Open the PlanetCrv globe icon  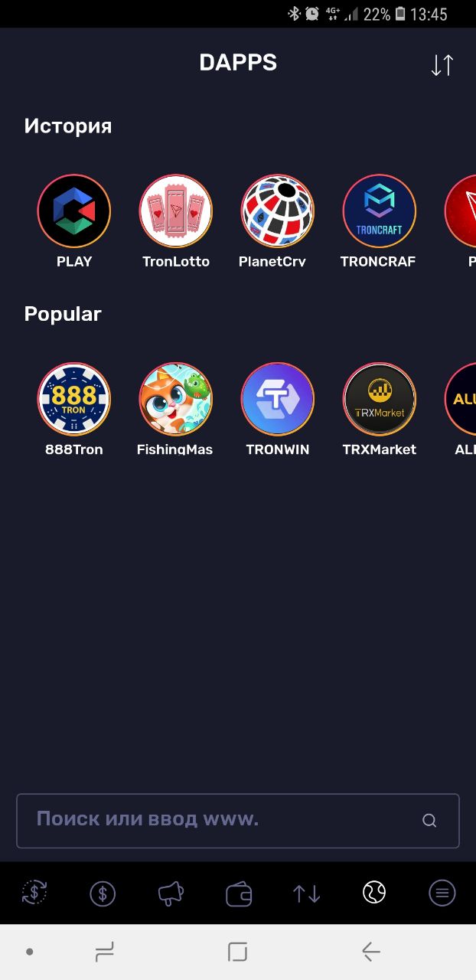(x=278, y=211)
